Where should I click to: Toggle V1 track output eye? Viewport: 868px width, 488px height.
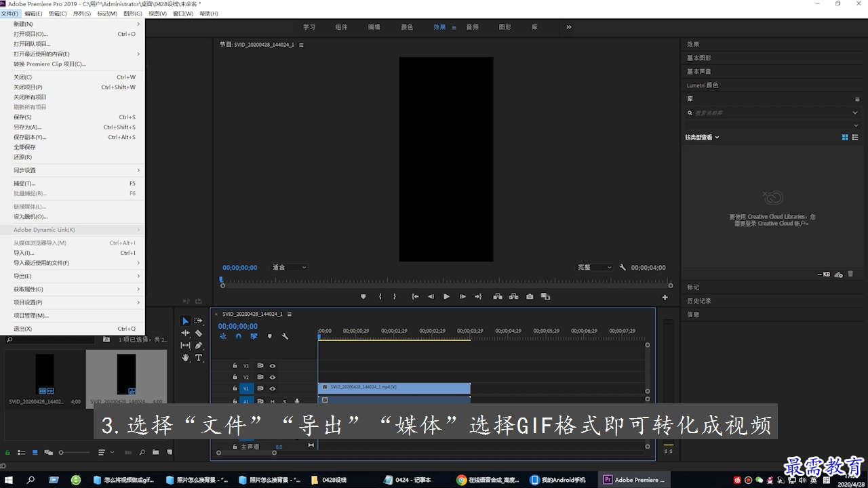click(272, 388)
